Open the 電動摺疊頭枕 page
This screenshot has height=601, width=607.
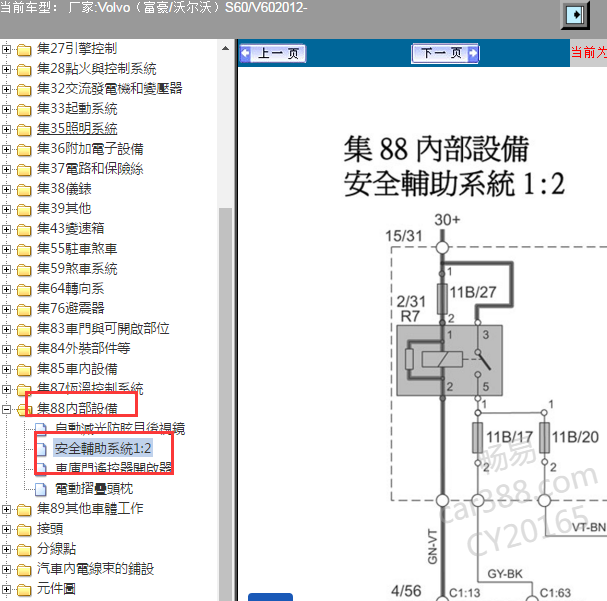pos(94,489)
